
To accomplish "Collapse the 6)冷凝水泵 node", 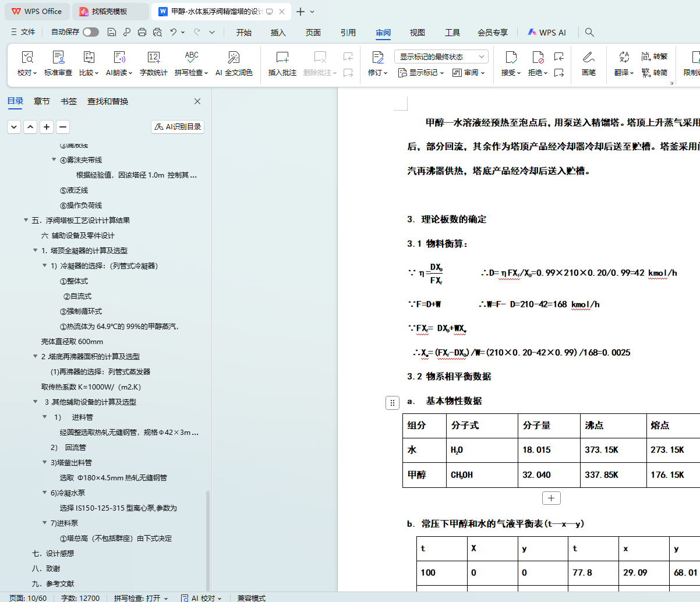I will (45, 493).
